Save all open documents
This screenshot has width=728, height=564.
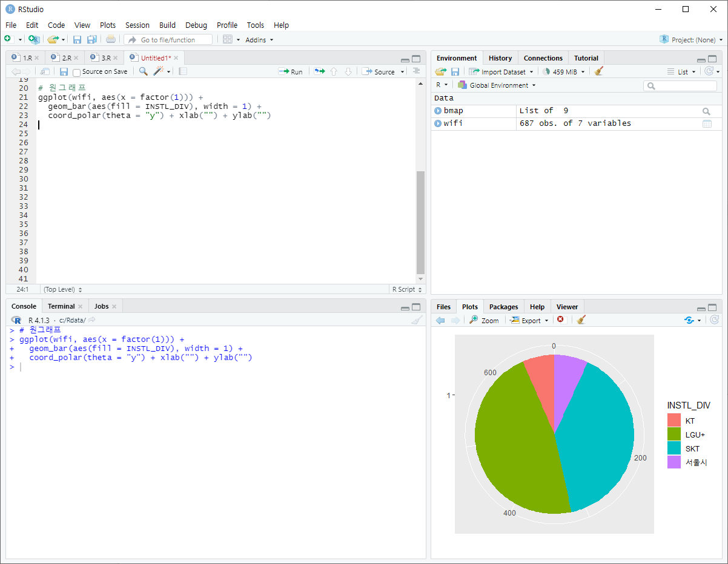click(x=91, y=39)
